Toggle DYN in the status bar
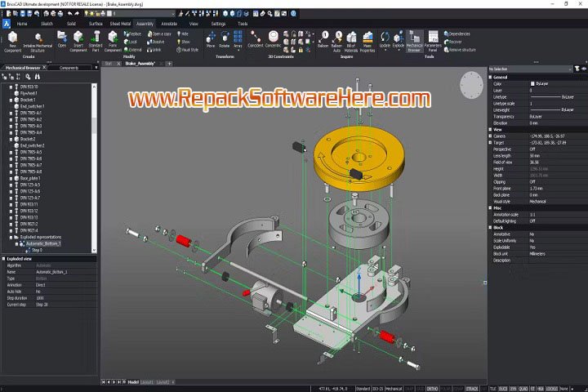Image resolution: width=588 pixels, height=392 pixels. 513,389
